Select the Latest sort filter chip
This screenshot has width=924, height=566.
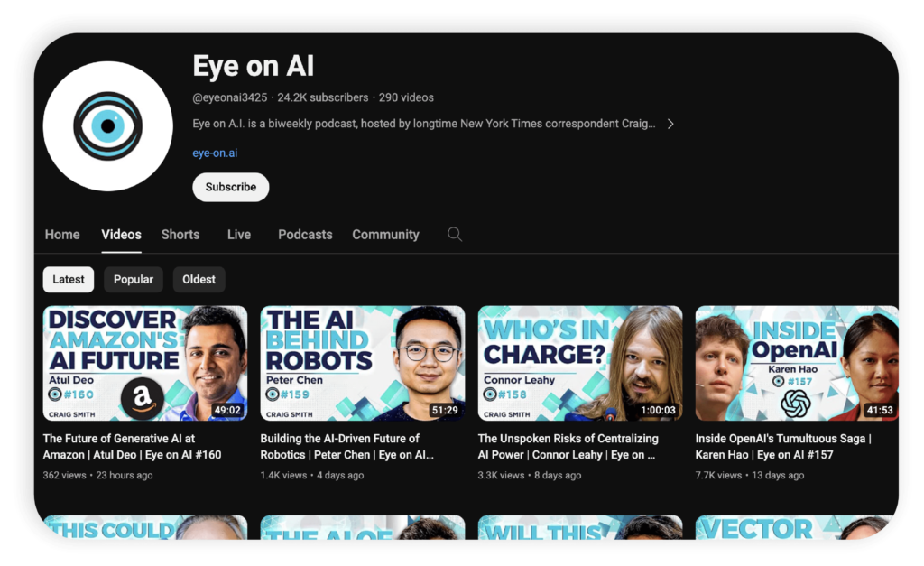point(69,280)
